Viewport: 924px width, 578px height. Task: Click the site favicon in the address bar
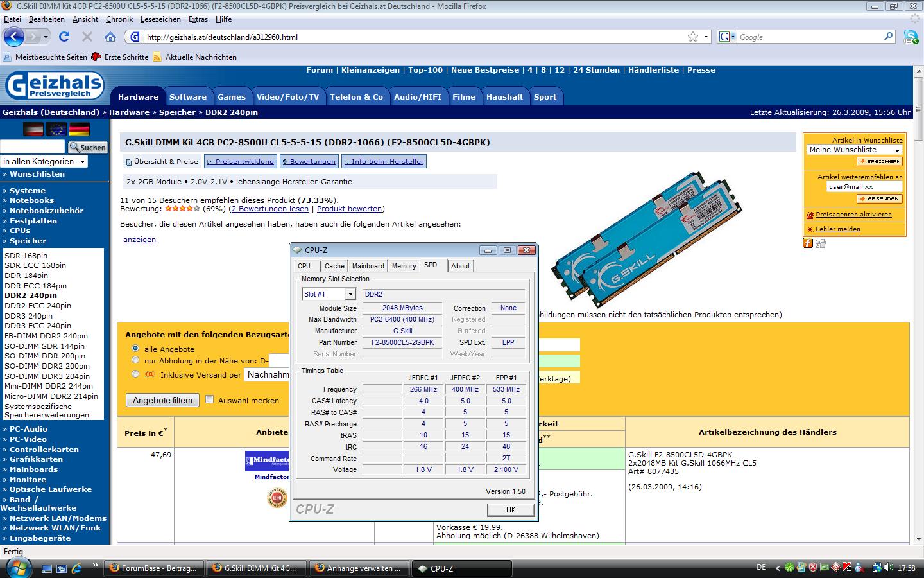(135, 37)
